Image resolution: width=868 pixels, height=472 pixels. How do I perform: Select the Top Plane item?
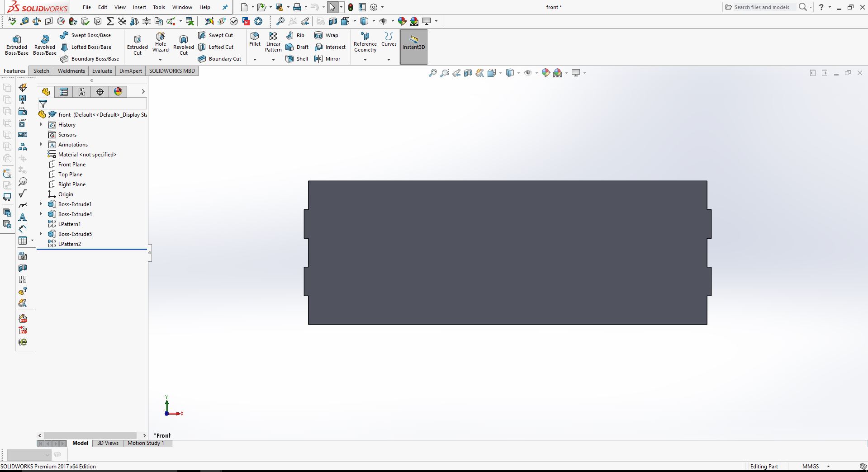coord(65,175)
